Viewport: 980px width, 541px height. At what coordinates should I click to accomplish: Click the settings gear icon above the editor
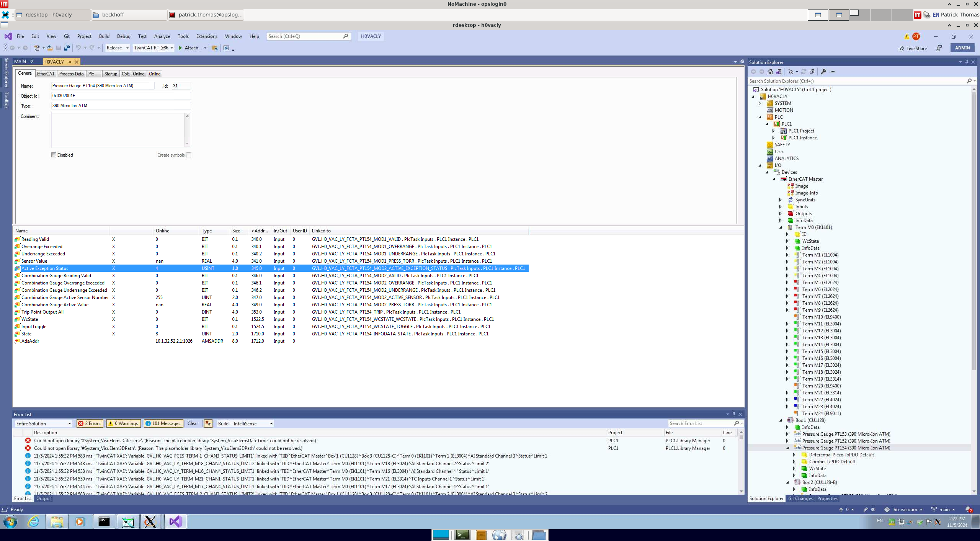click(x=742, y=62)
